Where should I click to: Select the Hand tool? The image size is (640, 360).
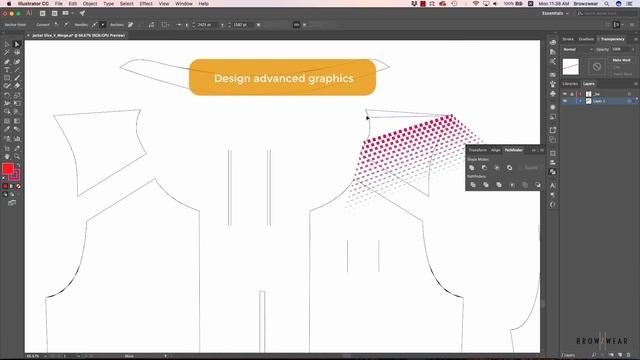point(7,156)
